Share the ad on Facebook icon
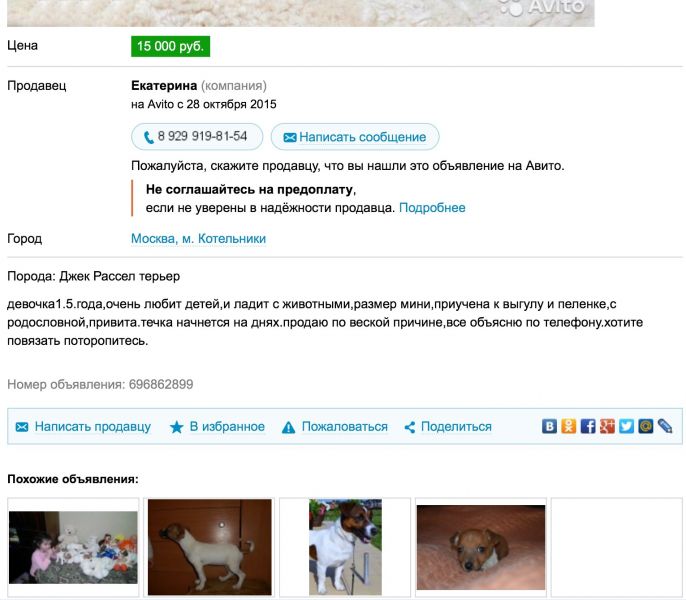The width and height of the screenshot is (686, 600). [x=588, y=426]
